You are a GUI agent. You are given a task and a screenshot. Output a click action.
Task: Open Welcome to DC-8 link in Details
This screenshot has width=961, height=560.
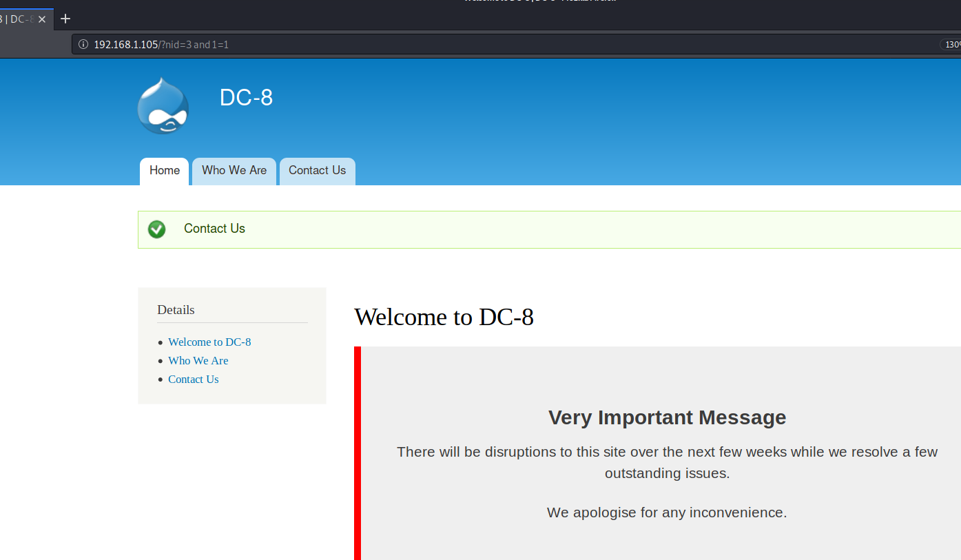pyautogui.click(x=209, y=342)
